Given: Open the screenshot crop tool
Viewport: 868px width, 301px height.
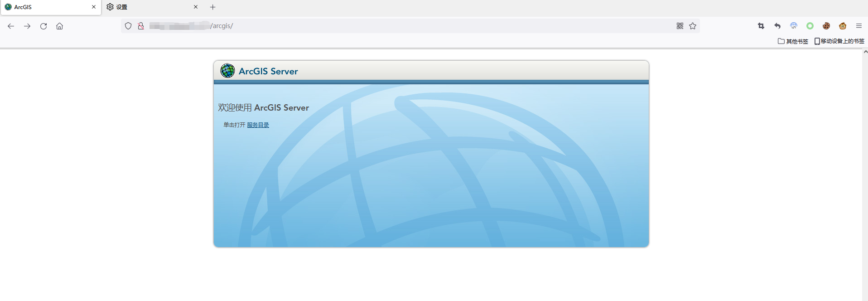Looking at the screenshot, I should pos(761,26).
